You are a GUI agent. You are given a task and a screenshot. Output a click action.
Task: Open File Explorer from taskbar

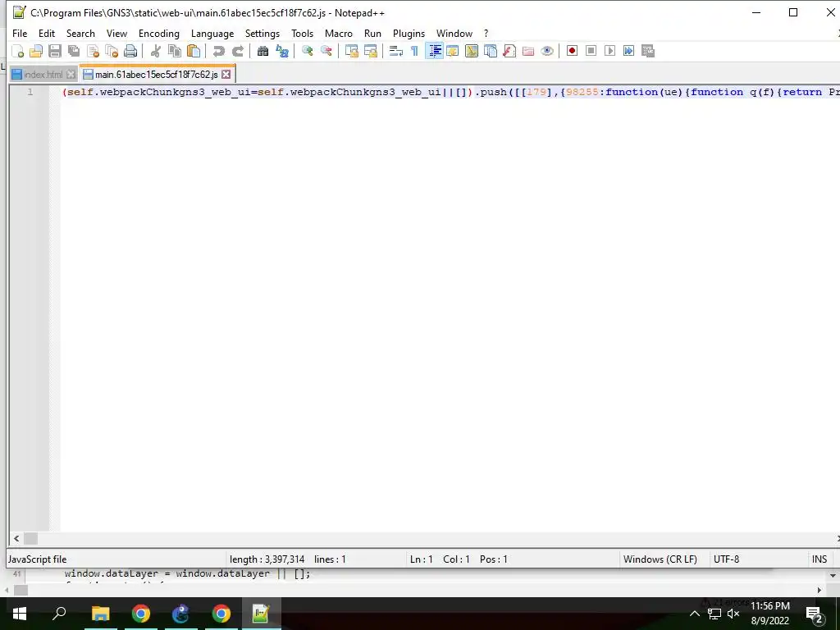[x=100, y=614]
